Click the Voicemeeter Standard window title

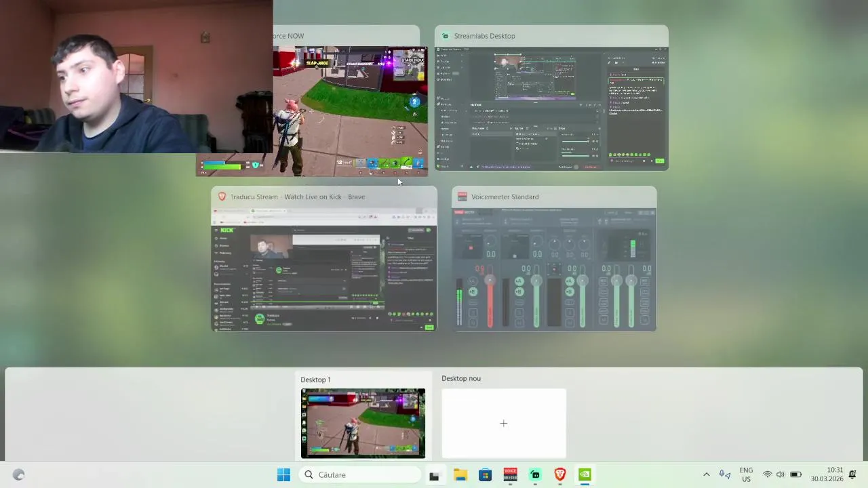click(x=505, y=197)
